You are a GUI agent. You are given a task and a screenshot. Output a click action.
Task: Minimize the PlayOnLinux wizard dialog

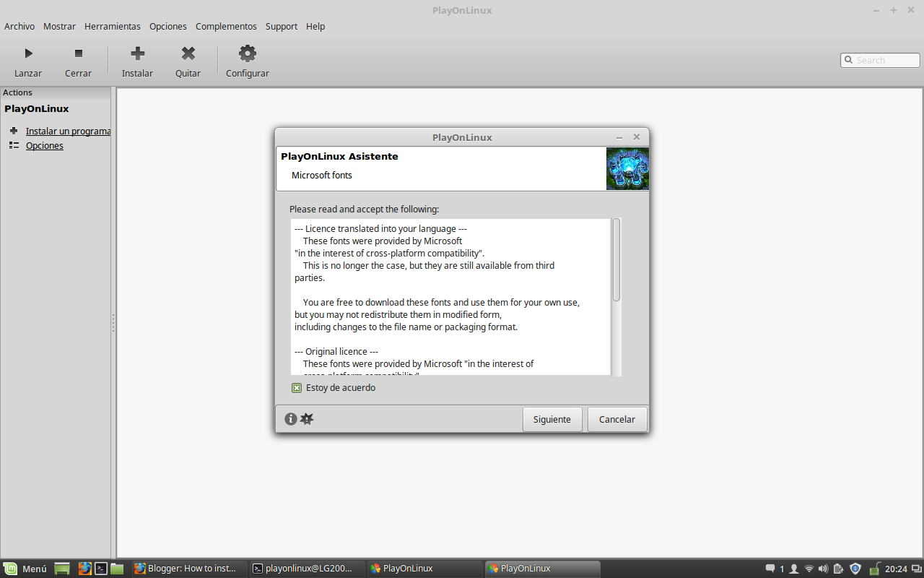coord(619,137)
